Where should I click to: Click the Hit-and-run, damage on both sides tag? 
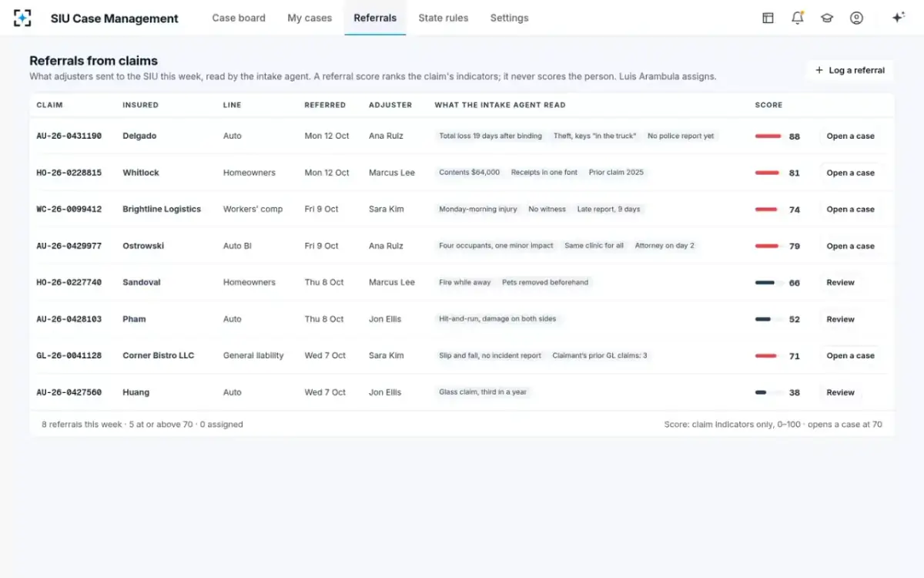[x=497, y=319]
